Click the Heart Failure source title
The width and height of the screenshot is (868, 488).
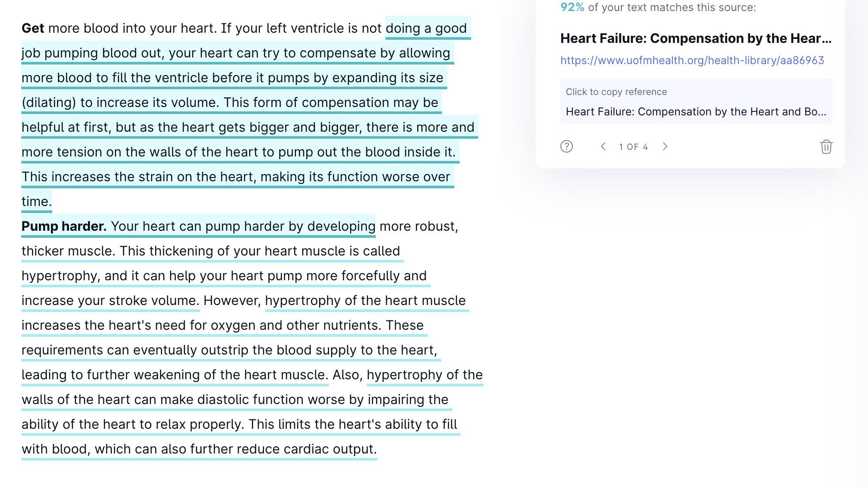(696, 38)
